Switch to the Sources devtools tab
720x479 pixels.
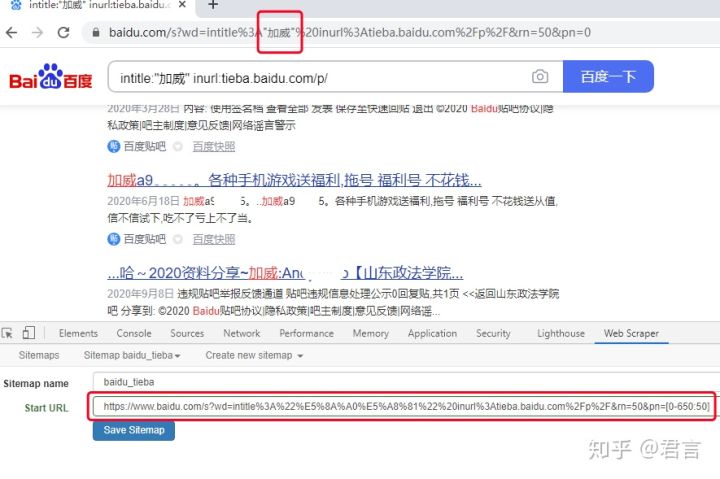tap(187, 333)
